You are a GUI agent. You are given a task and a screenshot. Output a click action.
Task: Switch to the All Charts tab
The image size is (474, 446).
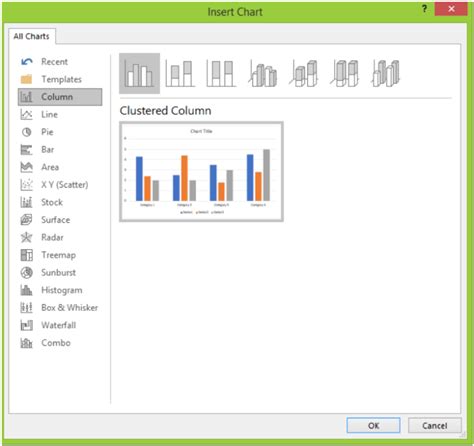tap(32, 36)
